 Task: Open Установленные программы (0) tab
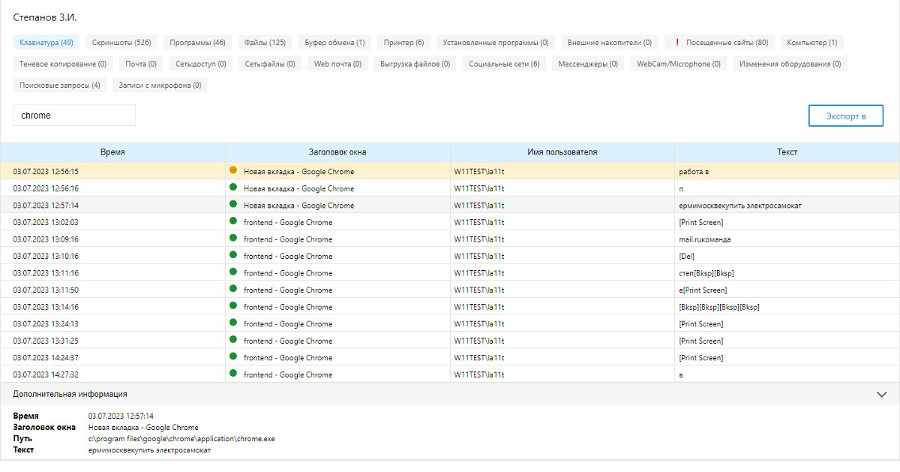point(495,42)
